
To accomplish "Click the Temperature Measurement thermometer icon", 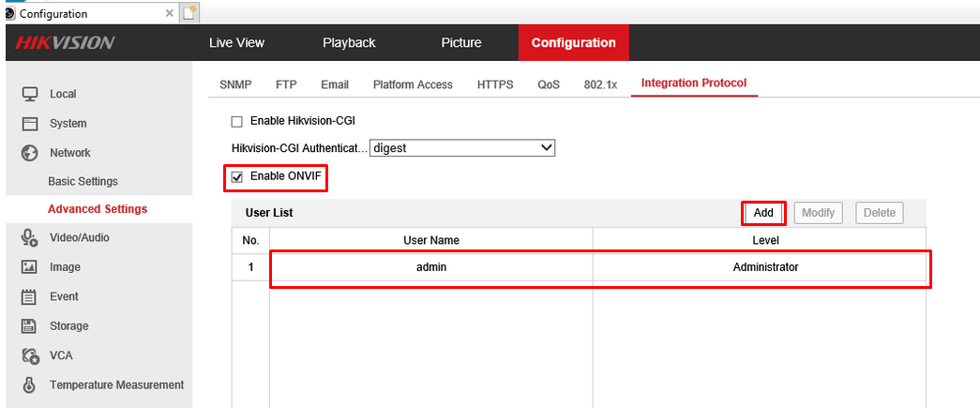I will coord(30,385).
